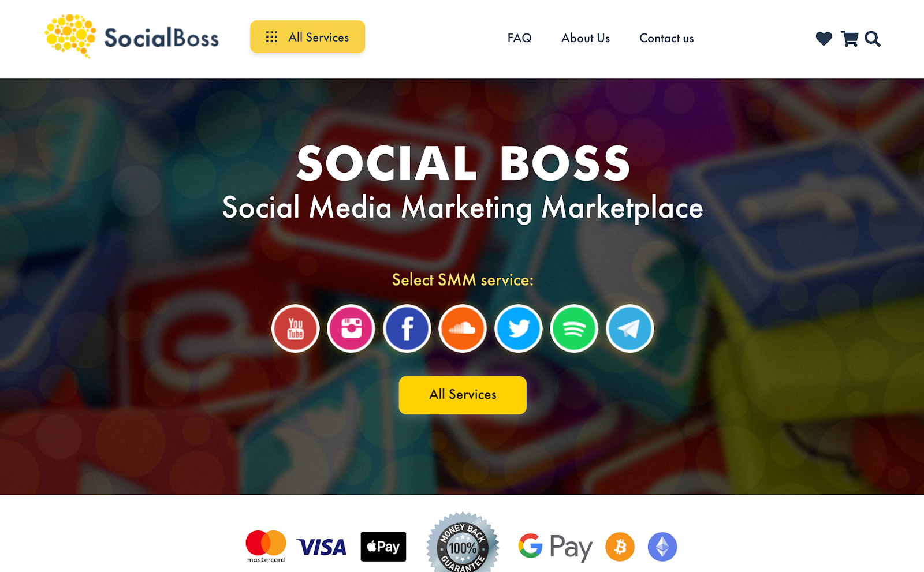Click the yellow All Services hero button
Viewport: 924px width, 572px height.
[463, 395]
